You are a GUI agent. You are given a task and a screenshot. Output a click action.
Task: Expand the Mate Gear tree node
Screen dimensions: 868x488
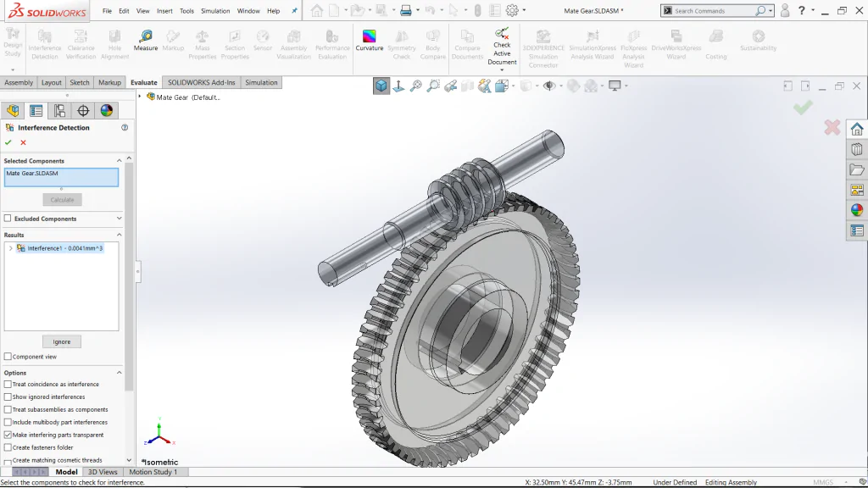coord(140,97)
